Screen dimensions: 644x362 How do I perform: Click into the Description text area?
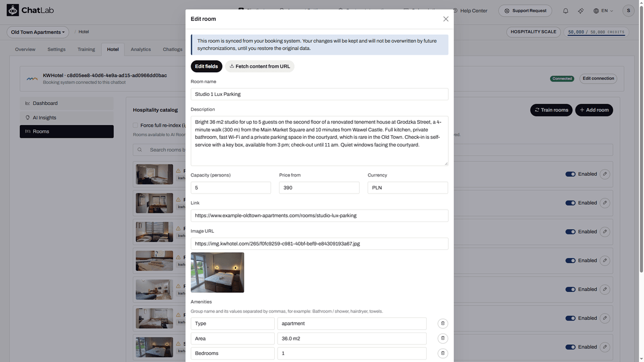[x=319, y=141]
